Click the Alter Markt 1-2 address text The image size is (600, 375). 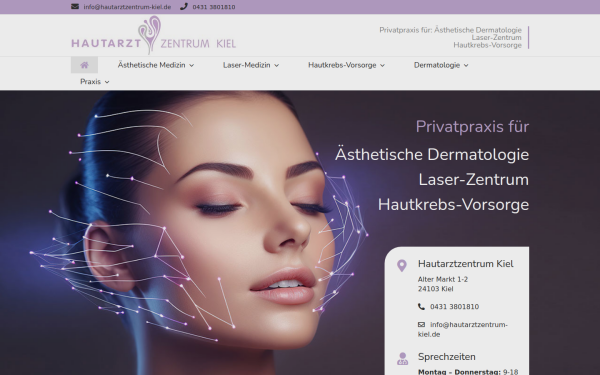(443, 279)
